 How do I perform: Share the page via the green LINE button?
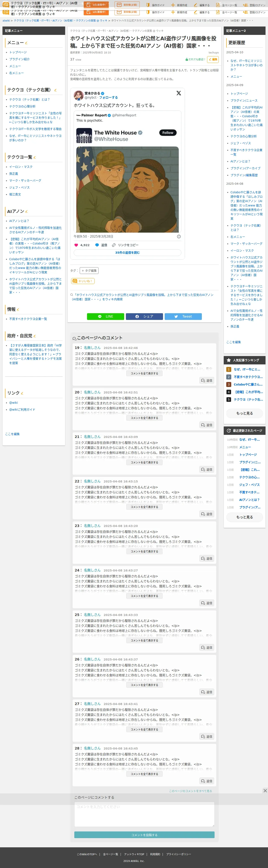pos(105,316)
